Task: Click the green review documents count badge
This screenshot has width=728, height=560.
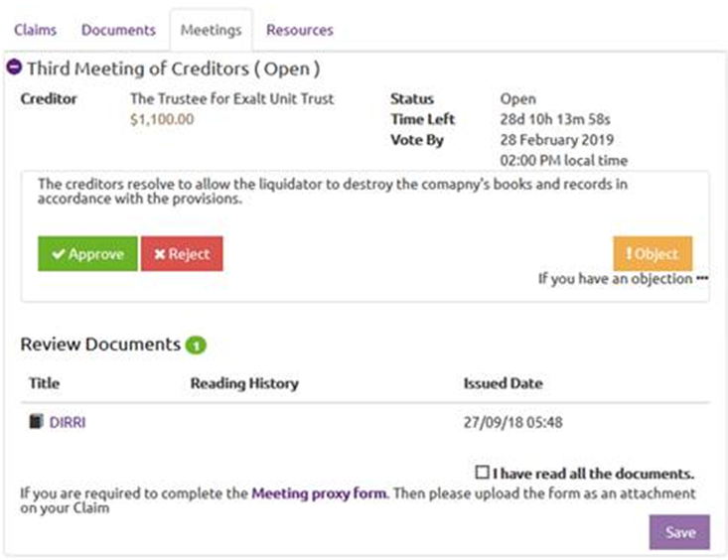Action: click(196, 346)
